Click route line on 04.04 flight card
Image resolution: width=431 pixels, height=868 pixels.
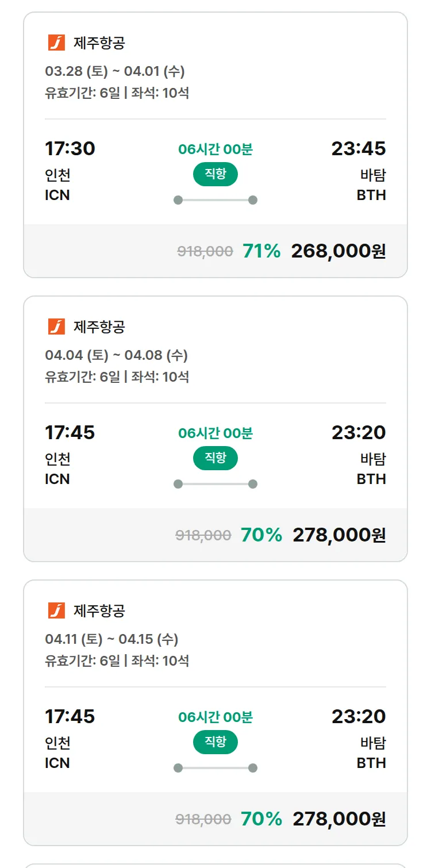[x=215, y=484]
